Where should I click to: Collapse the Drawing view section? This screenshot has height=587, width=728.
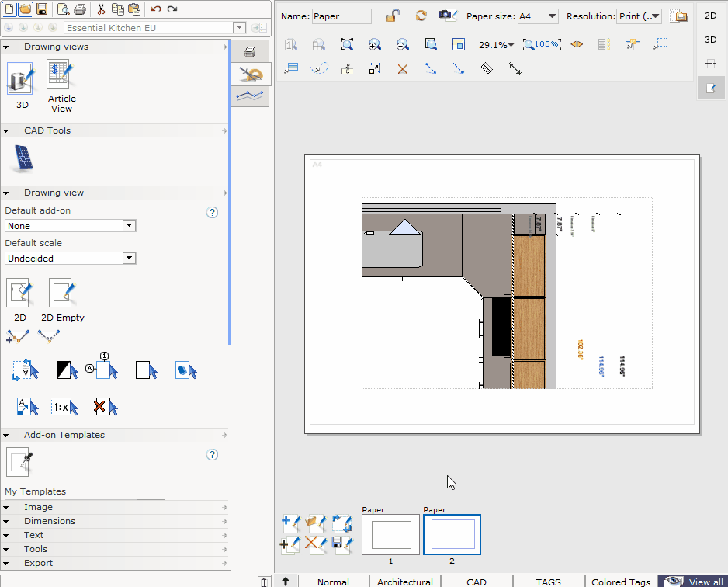pos(6,193)
